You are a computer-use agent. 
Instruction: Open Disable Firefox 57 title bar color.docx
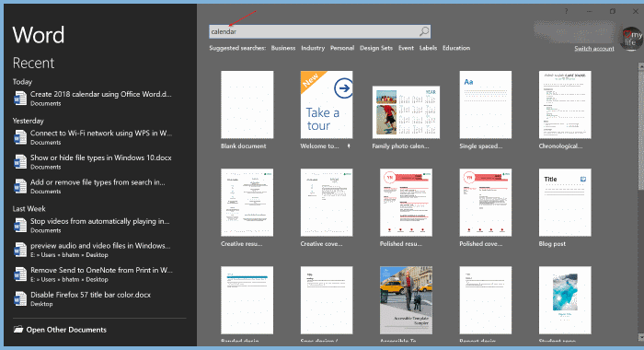coord(91,295)
